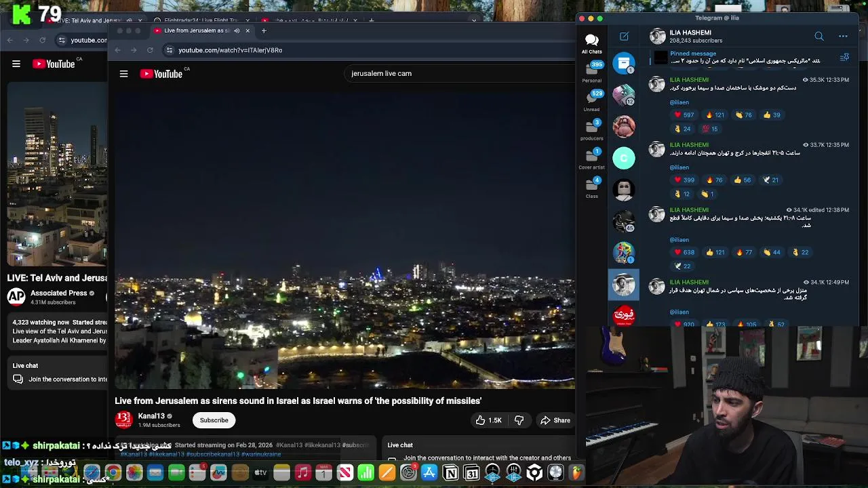This screenshot has width=868, height=488.
Task: Open App Store from the Dock
Action: pos(429,472)
